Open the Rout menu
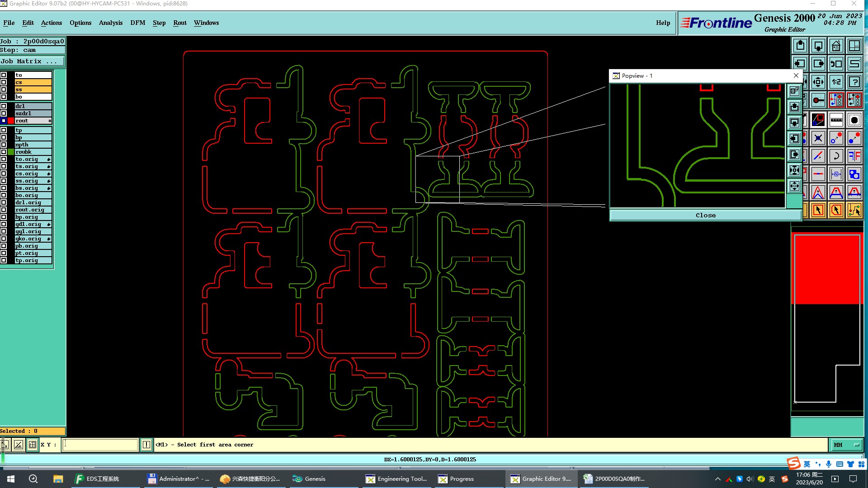This screenshot has width=868, height=488. point(179,23)
